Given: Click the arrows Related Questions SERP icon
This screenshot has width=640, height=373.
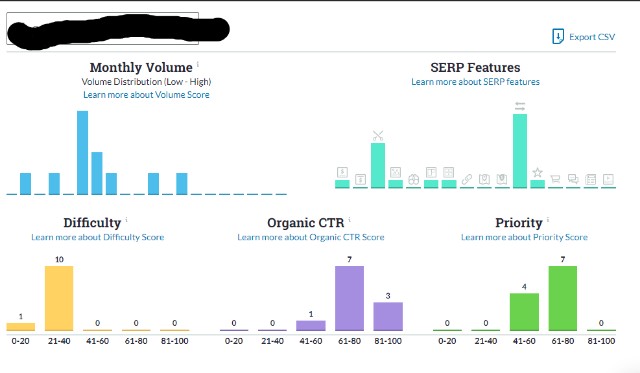Looking at the screenshot, I should [520, 107].
